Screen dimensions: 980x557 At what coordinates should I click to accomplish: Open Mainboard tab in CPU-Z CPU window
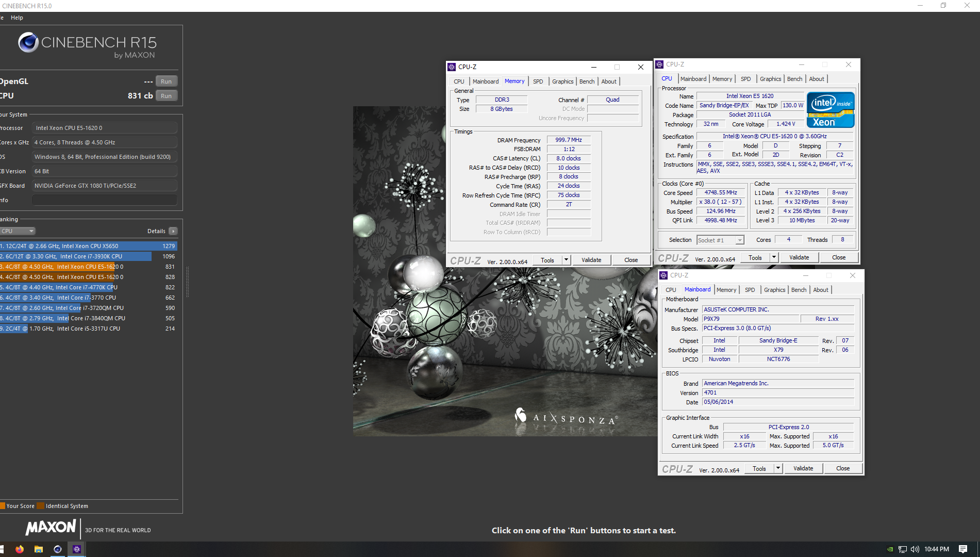tap(693, 79)
